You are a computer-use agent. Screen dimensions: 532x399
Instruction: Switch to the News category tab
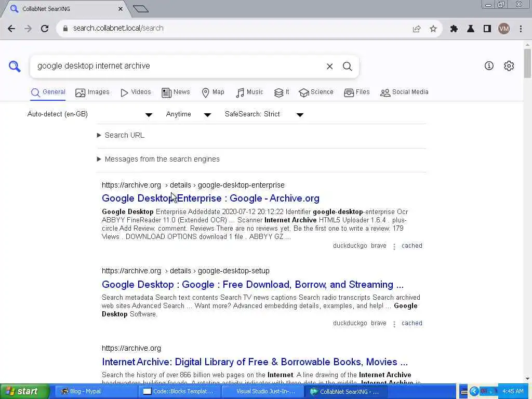click(x=176, y=92)
